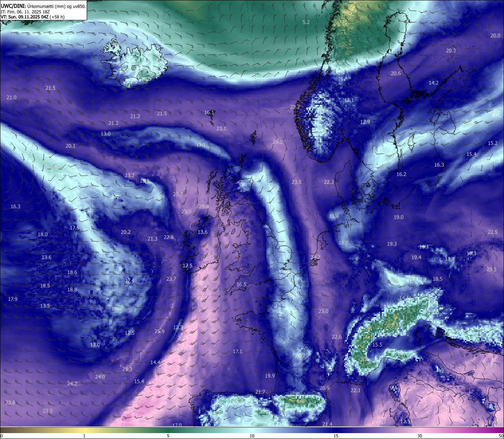Click the 17.1 value label
This screenshot has width=504, height=439.
(237, 352)
